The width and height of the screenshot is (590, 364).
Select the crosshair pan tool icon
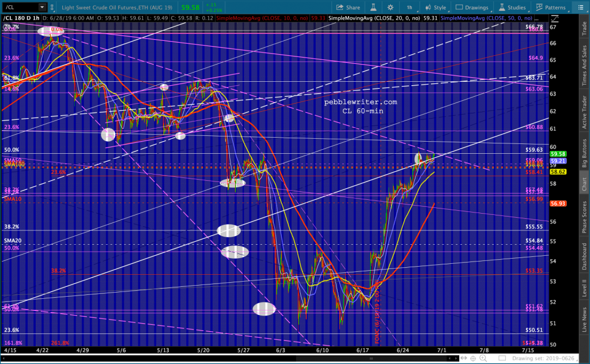(473, 358)
